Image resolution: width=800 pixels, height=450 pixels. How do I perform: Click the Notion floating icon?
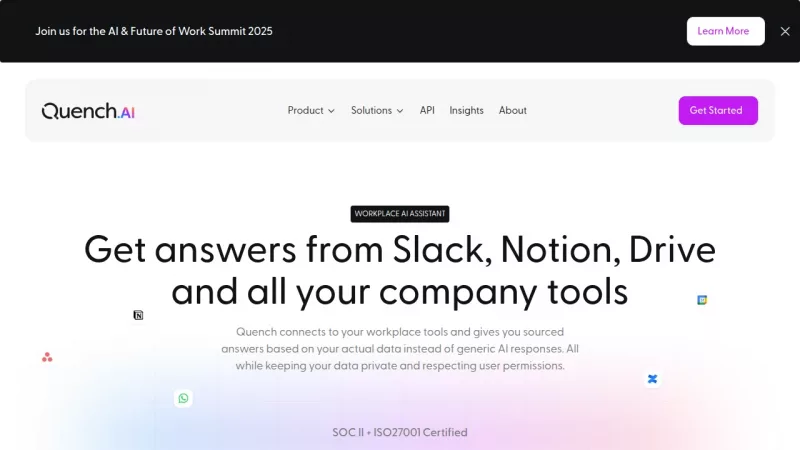pos(138,315)
